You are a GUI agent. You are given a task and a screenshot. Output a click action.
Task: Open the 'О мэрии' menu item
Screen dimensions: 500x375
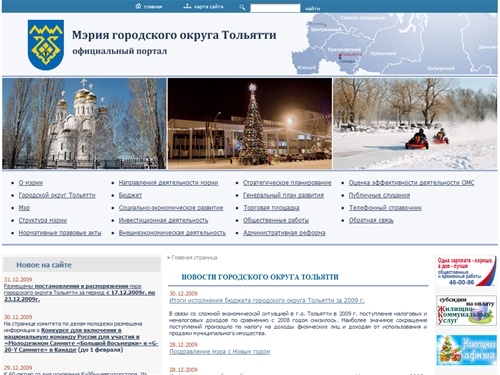[x=31, y=183]
